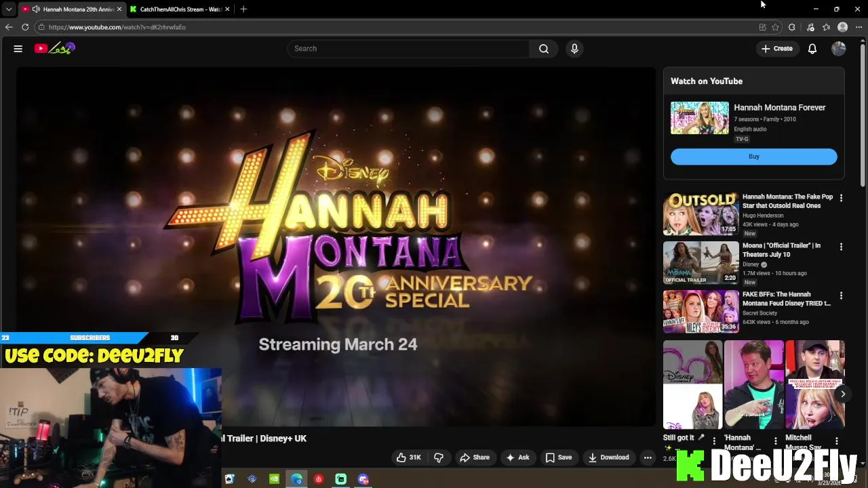Open options for the 'Still got it' short
The height and width of the screenshot is (488, 868).
[x=714, y=441]
